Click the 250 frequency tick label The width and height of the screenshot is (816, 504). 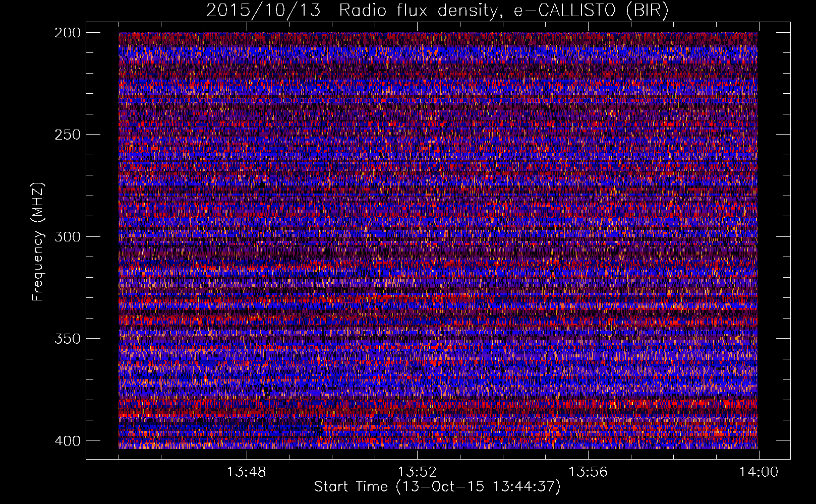(67, 135)
